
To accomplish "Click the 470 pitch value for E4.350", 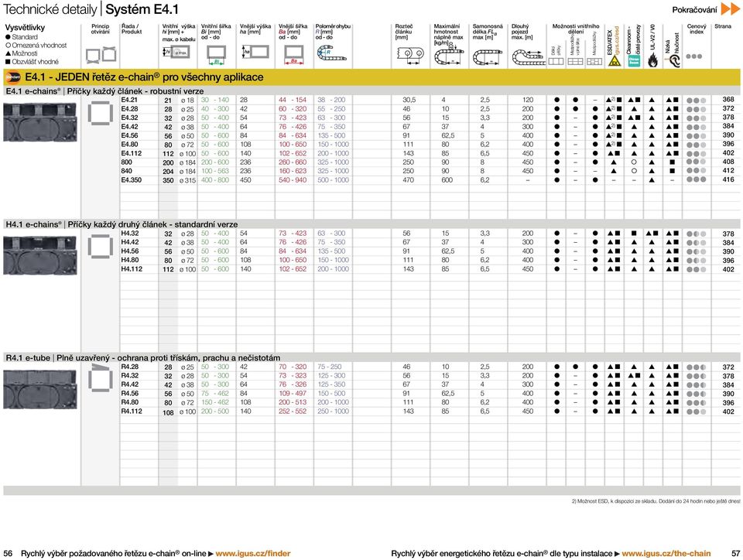I will (408, 180).
